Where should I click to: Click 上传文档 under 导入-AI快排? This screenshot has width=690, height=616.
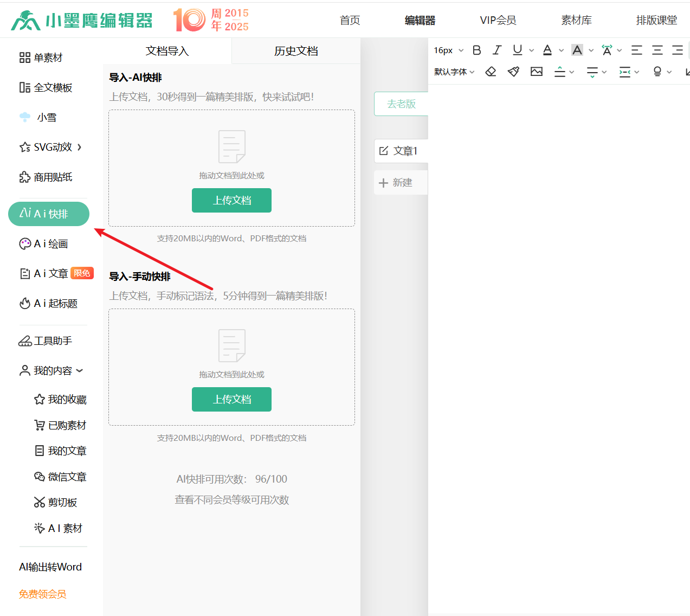point(231,201)
